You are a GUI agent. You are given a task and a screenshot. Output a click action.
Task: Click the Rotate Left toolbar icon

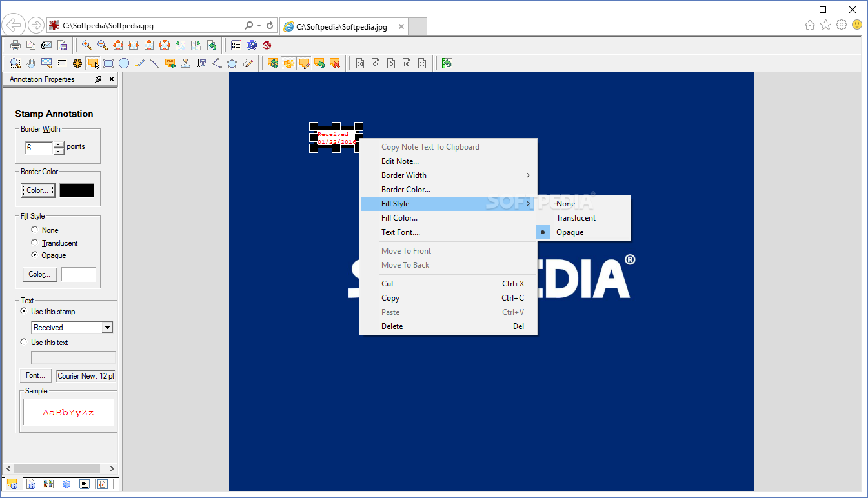click(180, 45)
